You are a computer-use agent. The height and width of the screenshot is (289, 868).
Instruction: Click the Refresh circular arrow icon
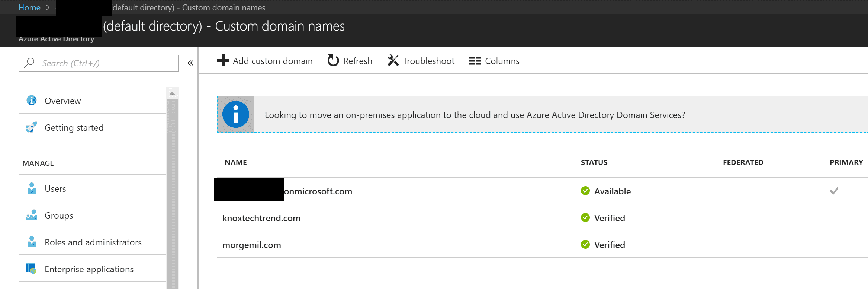pos(333,61)
